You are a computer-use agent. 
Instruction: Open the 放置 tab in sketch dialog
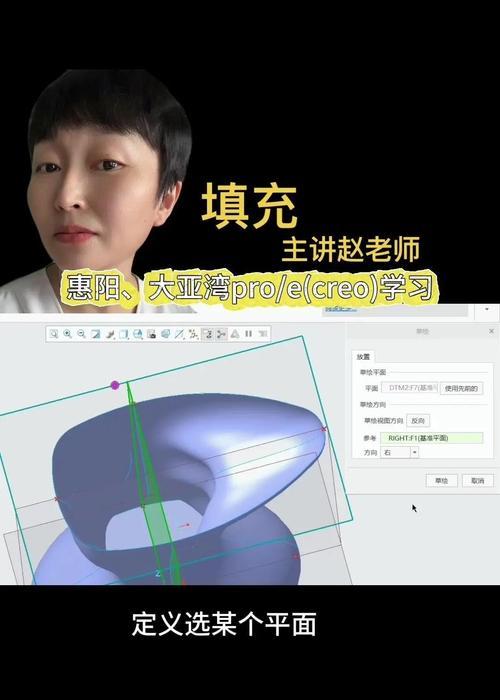(x=363, y=357)
